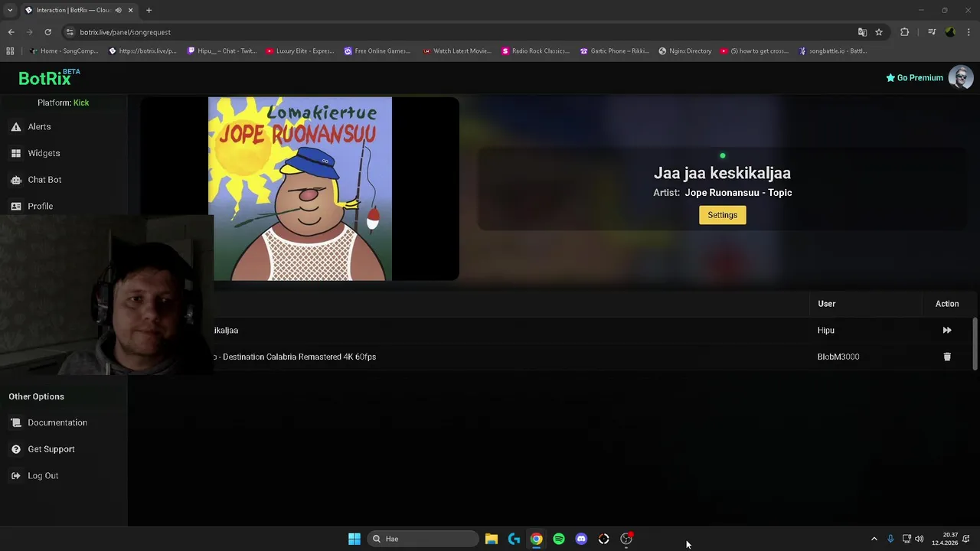Open Home - SongComp bookmark

pyautogui.click(x=64, y=51)
